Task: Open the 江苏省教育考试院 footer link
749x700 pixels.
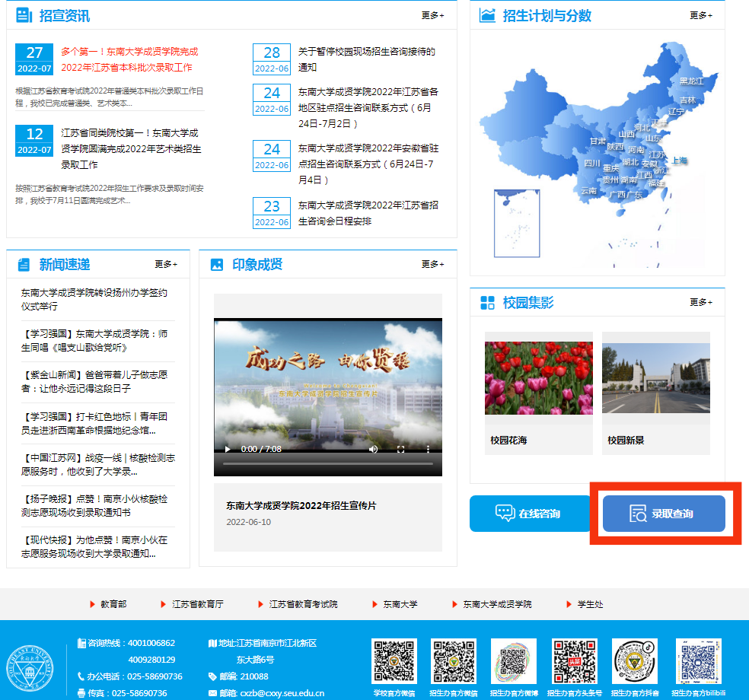Action: (x=302, y=604)
